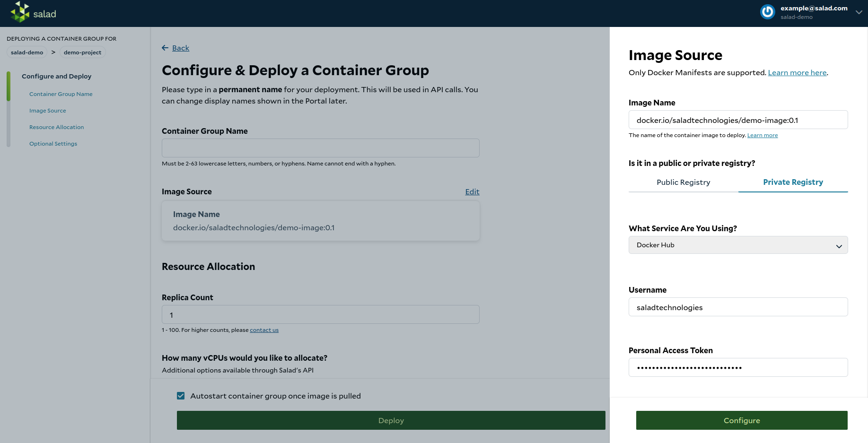Click the Deploy button

tap(391, 420)
